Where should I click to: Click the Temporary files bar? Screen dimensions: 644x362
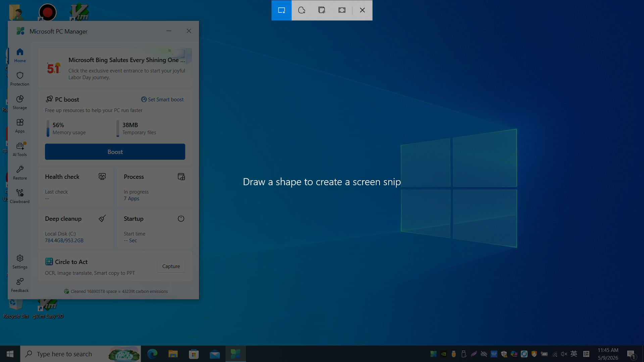pyautogui.click(x=117, y=128)
